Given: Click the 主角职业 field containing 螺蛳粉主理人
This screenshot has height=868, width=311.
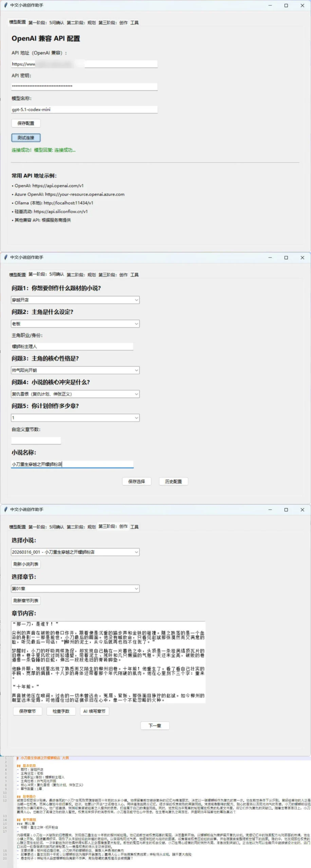Looking at the screenshot, I should 72,347.
